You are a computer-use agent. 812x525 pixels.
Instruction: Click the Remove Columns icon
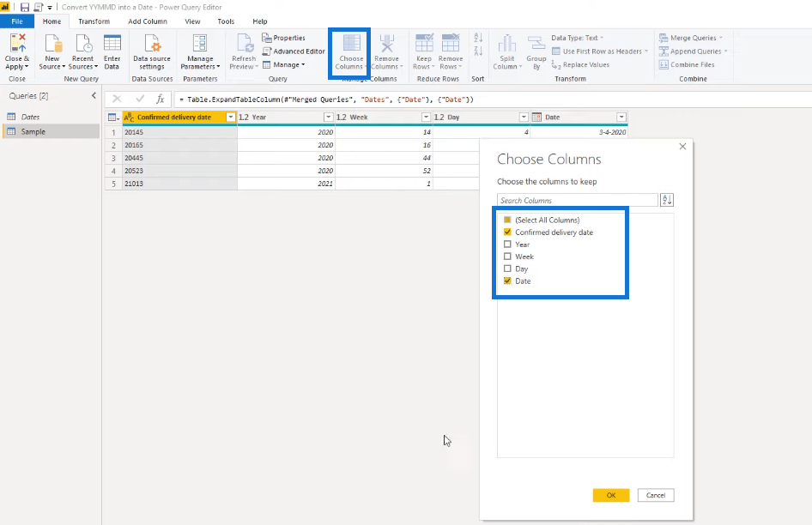click(x=387, y=44)
